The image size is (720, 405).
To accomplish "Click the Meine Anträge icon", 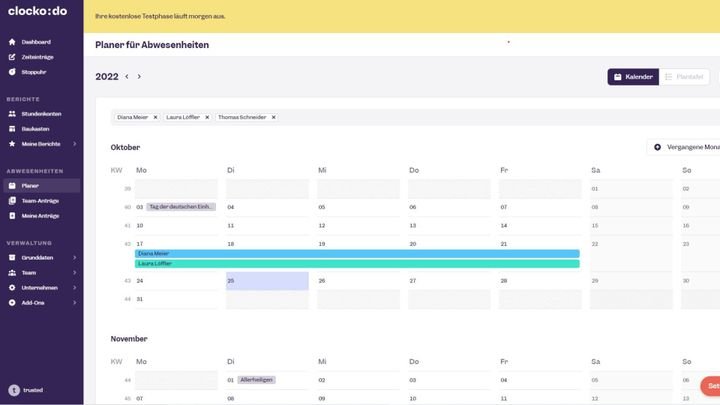I will [12, 216].
